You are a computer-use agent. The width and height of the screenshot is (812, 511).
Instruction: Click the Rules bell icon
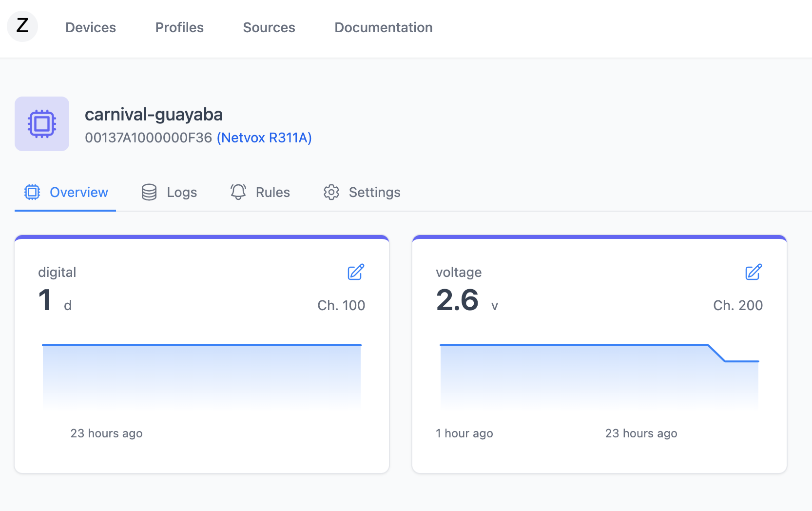click(x=238, y=192)
